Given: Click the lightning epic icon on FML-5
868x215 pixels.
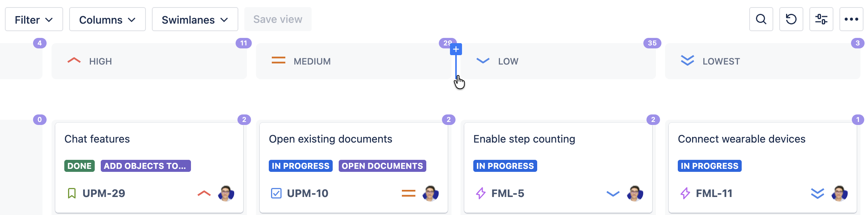Looking at the screenshot, I should pos(480,193).
